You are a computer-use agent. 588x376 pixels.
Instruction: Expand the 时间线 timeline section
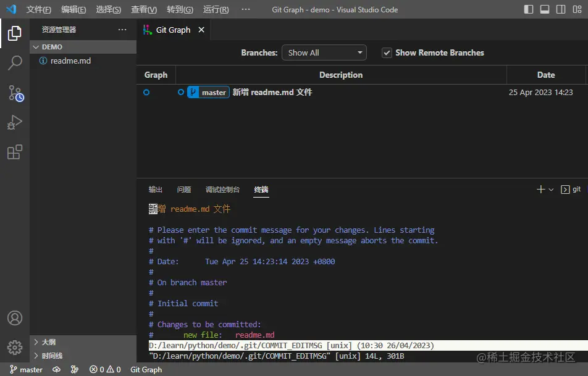[83, 356]
